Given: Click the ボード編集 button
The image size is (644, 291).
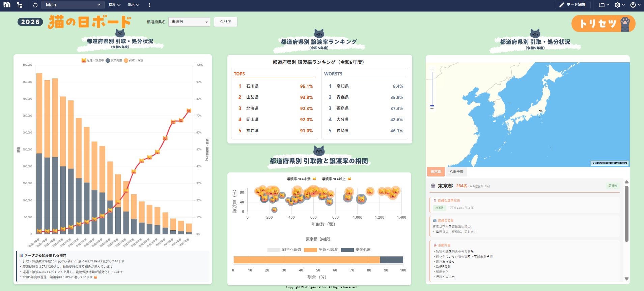Looking at the screenshot, I should 572,5.
